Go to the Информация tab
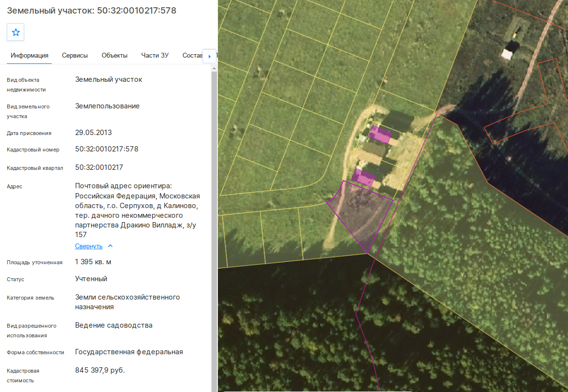Screen dimensions: 568x392 pos(30,55)
